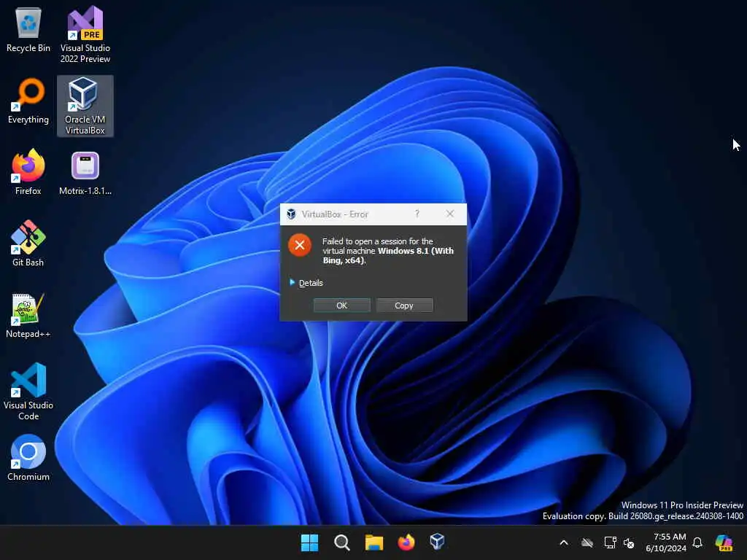Screen dimensions: 747x560
Task: Open File Explorer from the taskbar
Action: (374, 542)
